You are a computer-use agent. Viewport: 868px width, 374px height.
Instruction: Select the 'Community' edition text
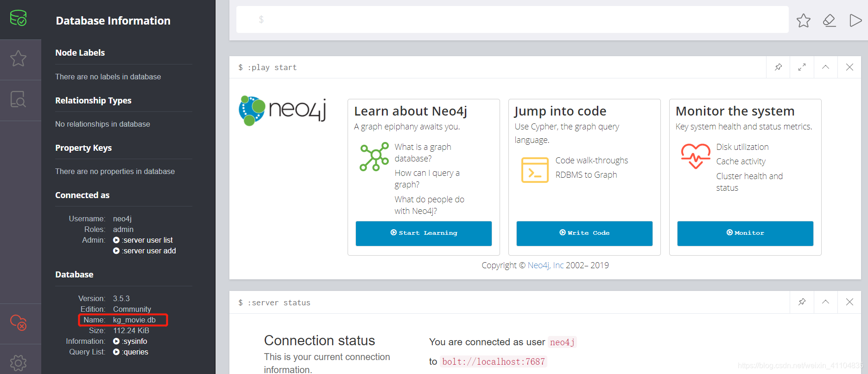click(x=132, y=309)
